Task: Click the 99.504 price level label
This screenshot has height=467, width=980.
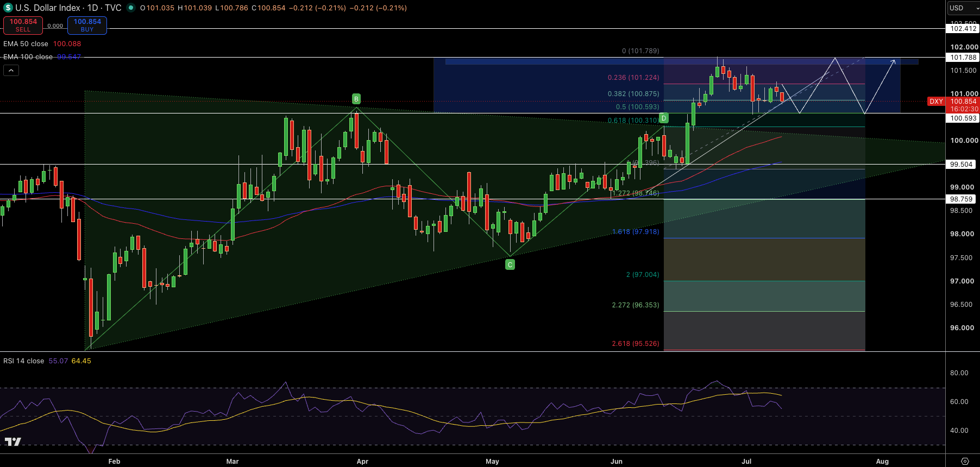Action: click(962, 165)
